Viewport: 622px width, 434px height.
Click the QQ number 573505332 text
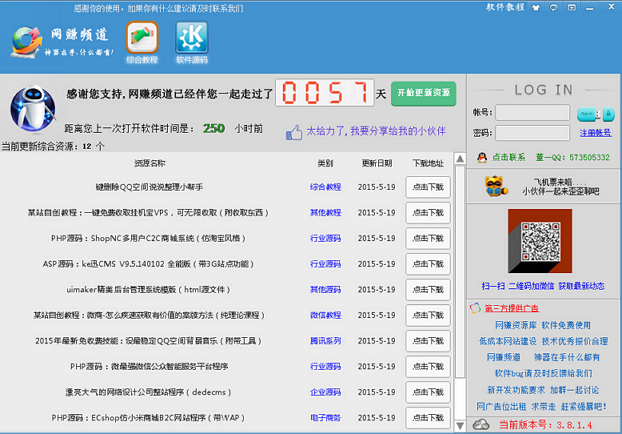click(x=589, y=157)
